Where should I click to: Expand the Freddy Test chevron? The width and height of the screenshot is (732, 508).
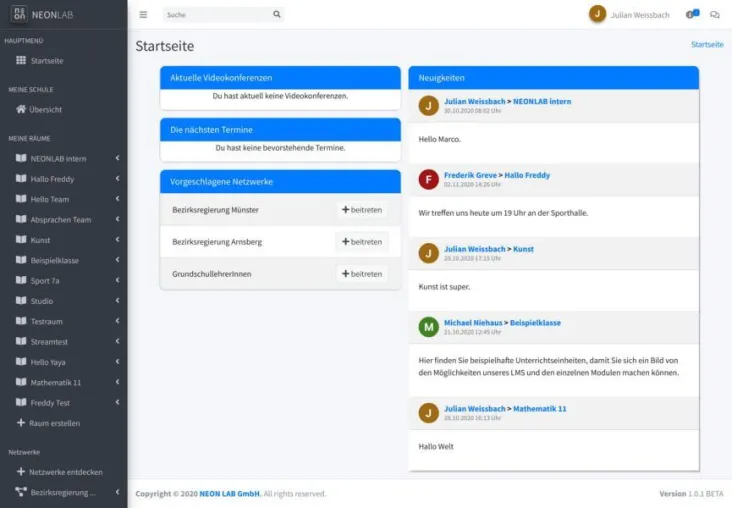(x=118, y=402)
